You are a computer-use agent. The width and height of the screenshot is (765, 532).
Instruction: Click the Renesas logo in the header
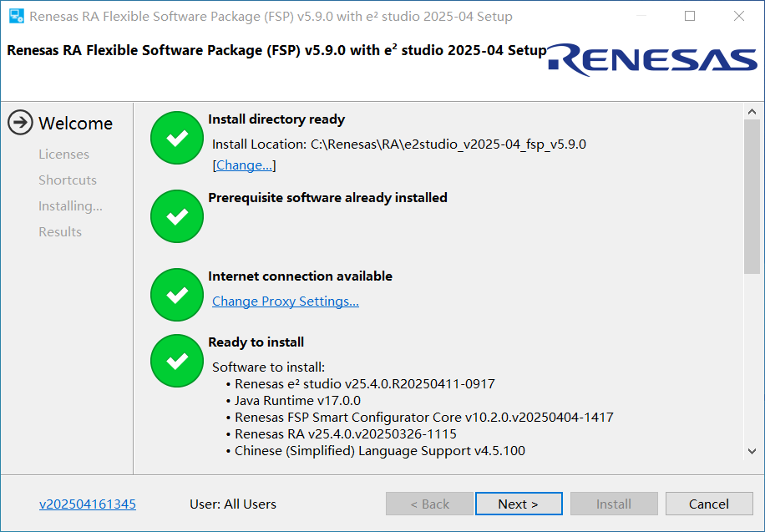coord(653,60)
